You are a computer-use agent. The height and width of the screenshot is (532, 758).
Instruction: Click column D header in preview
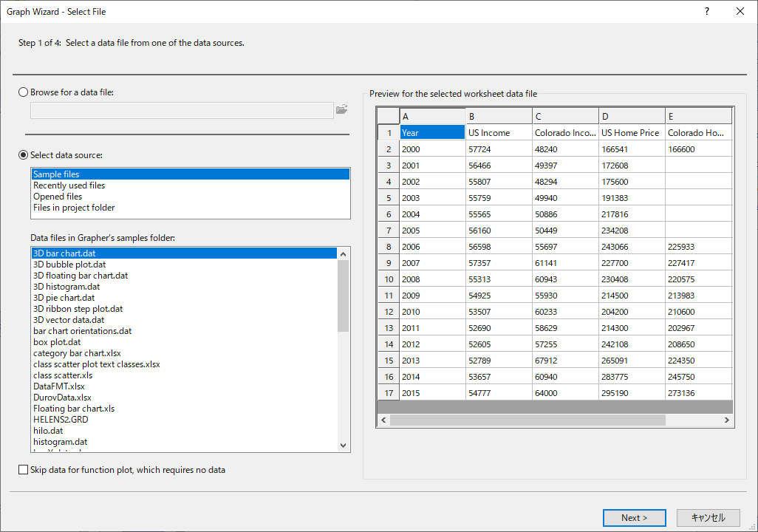pos(632,116)
